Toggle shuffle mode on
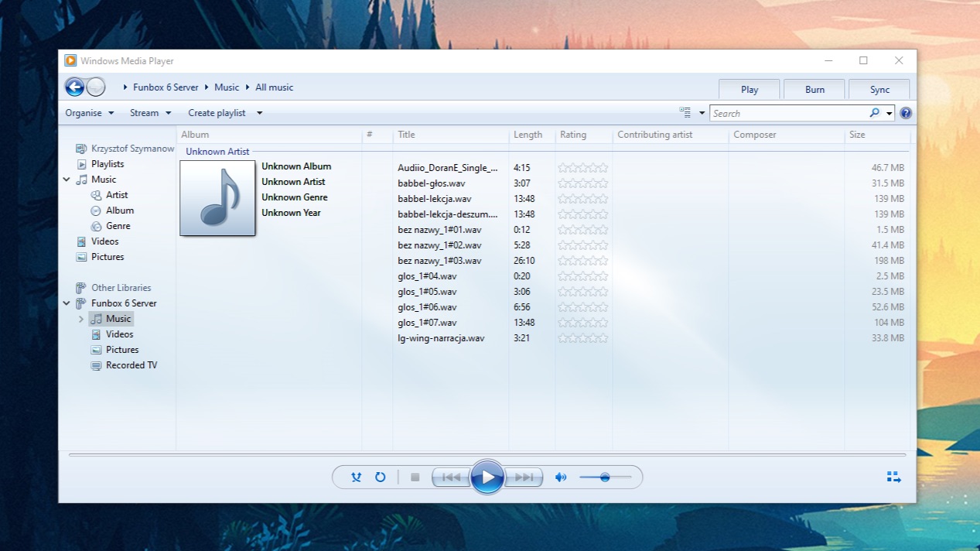 coord(356,477)
